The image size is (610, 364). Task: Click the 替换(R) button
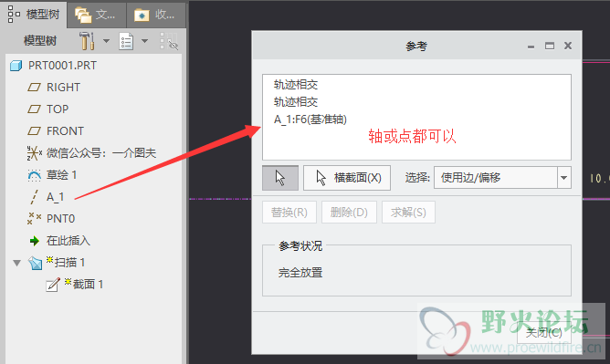tap(289, 213)
